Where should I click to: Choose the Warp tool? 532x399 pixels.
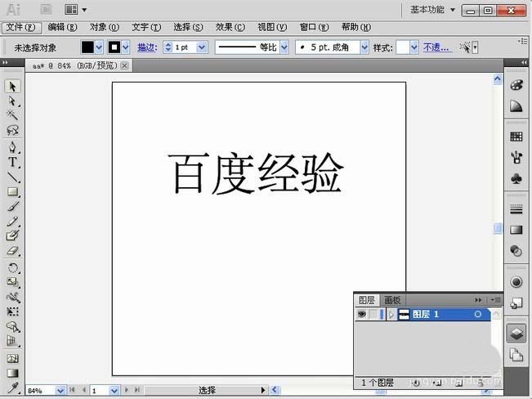12,297
